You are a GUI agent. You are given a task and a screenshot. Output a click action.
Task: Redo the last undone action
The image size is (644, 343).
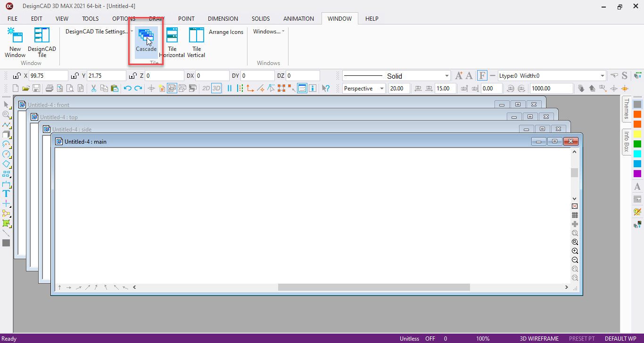pos(138,88)
